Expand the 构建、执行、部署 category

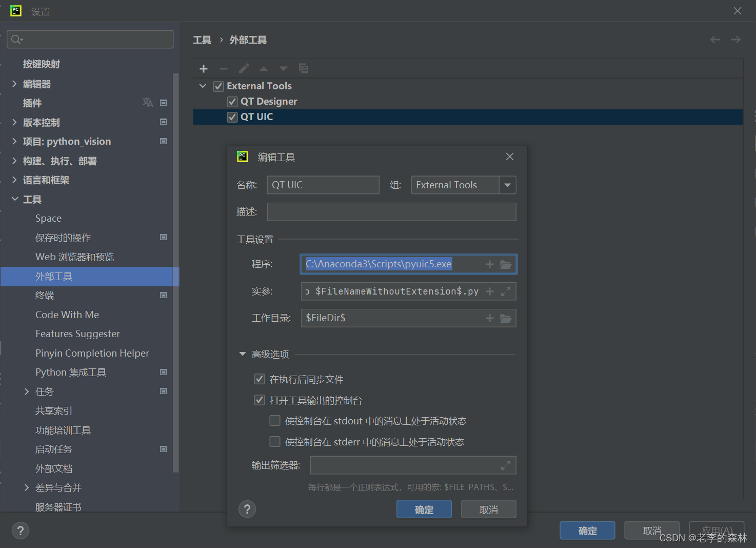point(14,161)
